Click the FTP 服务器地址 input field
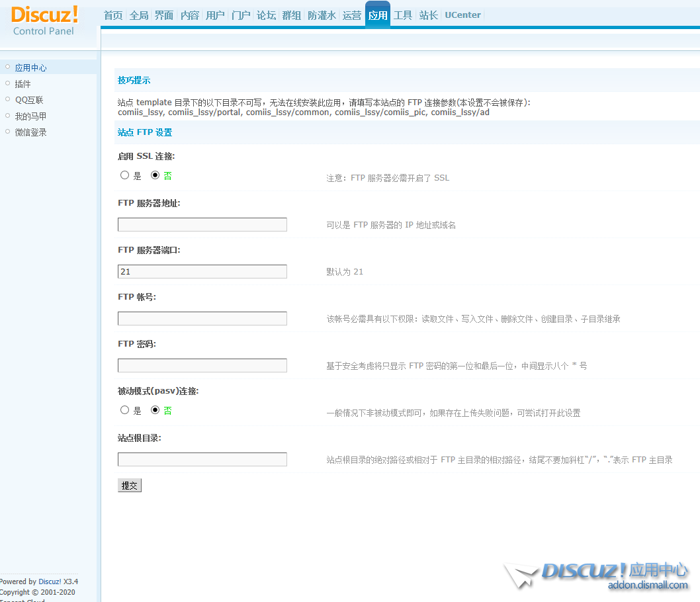This screenshot has width=700, height=602. [202, 225]
